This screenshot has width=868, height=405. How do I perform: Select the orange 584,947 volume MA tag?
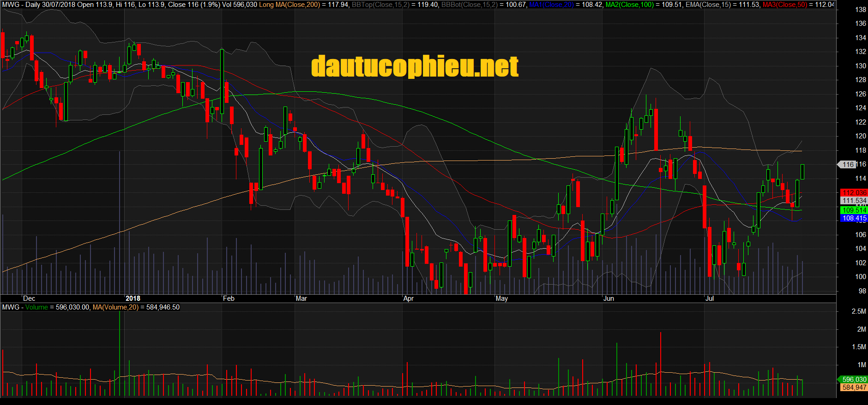(853, 387)
